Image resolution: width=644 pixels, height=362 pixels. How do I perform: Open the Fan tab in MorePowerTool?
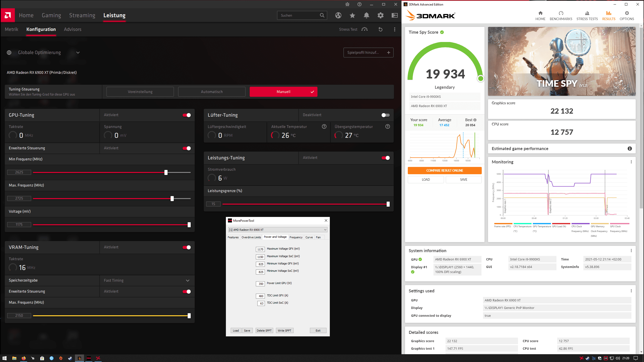[318, 237]
